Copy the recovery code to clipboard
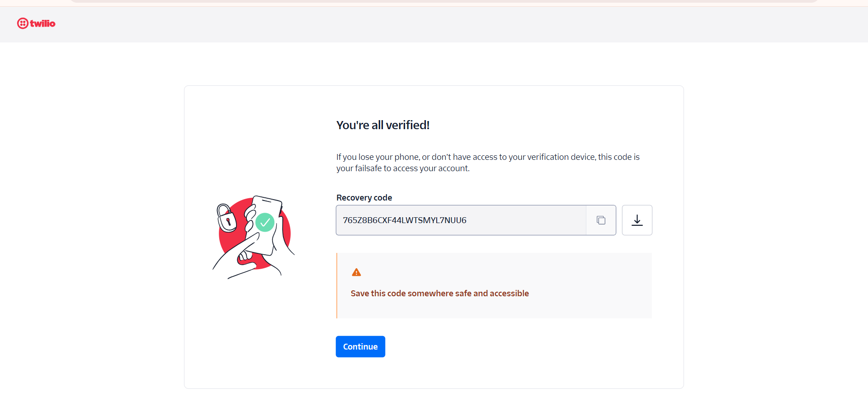868x420 pixels. 601,220
